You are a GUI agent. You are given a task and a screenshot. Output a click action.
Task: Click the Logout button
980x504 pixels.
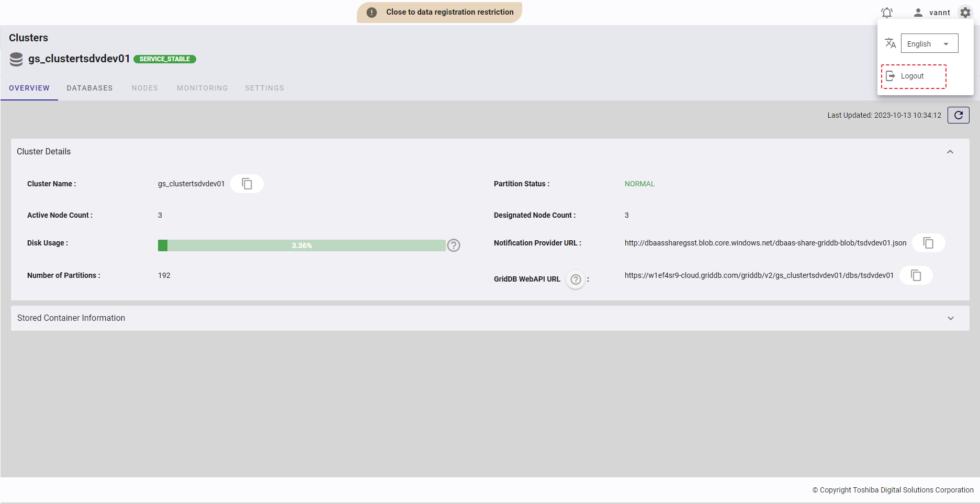tap(913, 76)
